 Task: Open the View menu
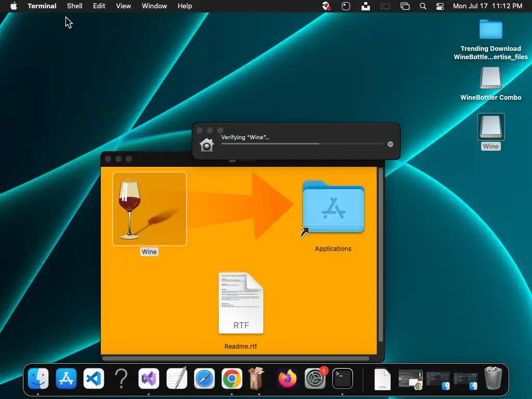click(x=124, y=6)
